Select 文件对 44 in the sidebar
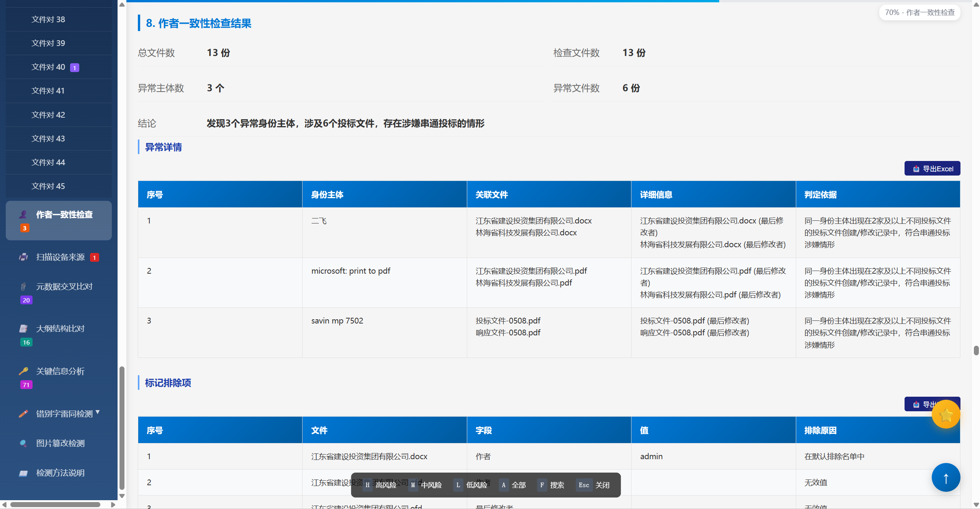 59,163
